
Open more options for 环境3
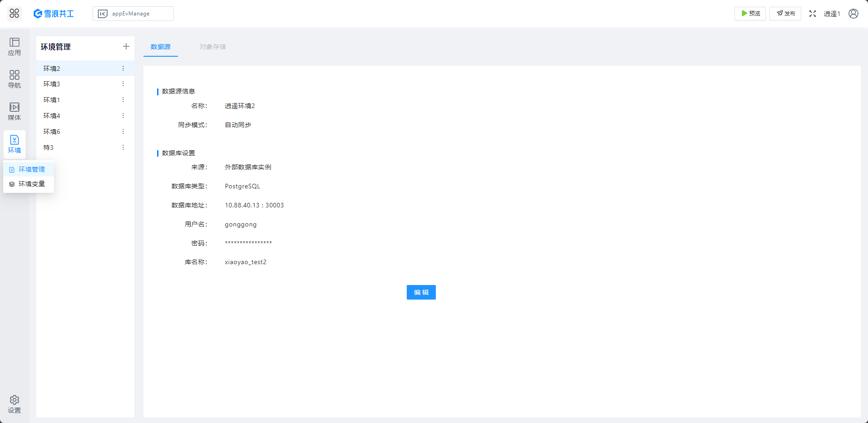[123, 84]
